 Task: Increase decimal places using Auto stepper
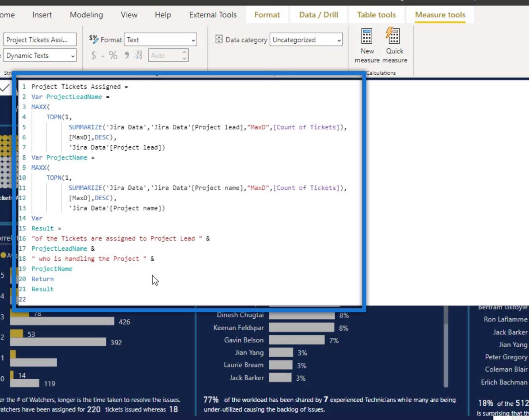click(x=184, y=52)
